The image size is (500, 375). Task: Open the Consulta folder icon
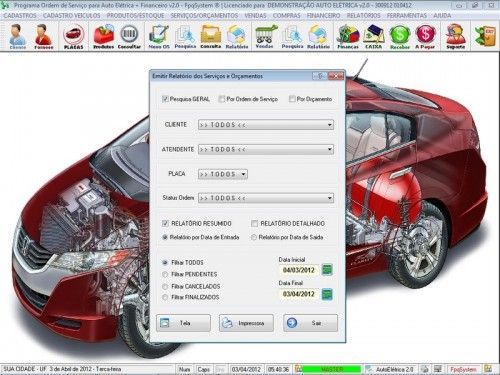tap(211, 37)
